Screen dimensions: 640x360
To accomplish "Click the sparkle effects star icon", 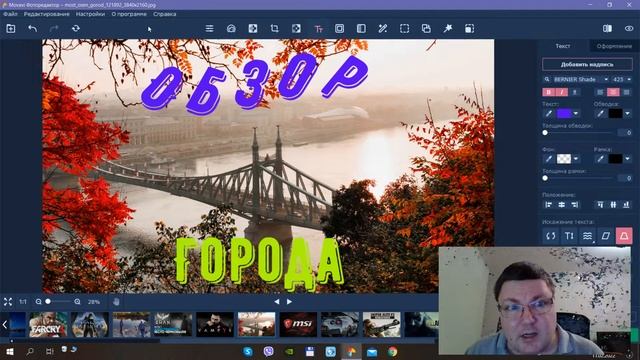I will (448, 29).
